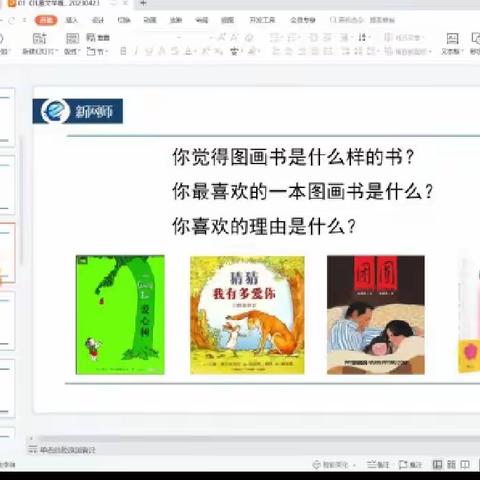Image resolution: width=480 pixels, height=480 pixels.
Task: Open the 对齐文本 align text dropdown
Action: tap(404, 37)
